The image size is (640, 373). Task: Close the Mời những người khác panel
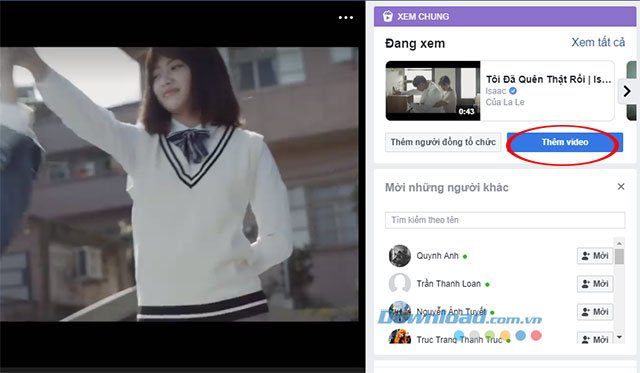621,186
